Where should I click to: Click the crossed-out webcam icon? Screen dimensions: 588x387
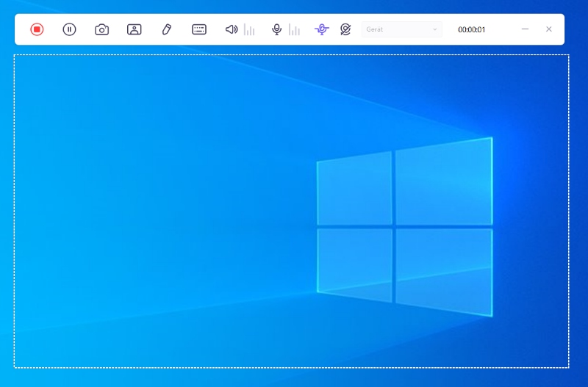click(x=345, y=29)
